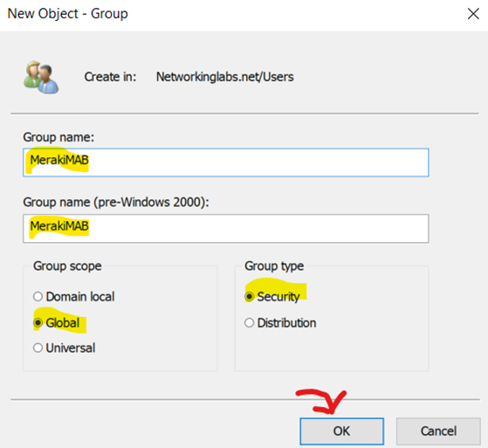Focus the Group name text field
488x448 pixels.
coord(225,162)
